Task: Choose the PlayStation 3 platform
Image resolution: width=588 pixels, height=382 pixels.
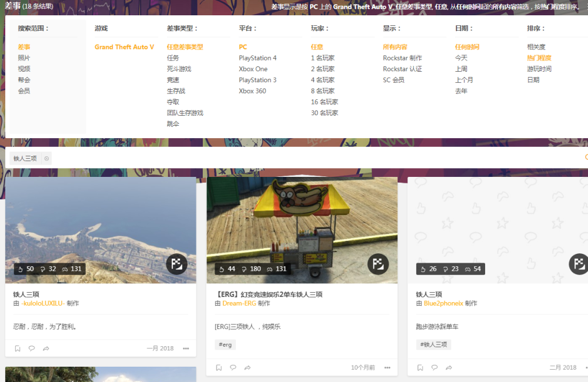Action: pyautogui.click(x=258, y=80)
